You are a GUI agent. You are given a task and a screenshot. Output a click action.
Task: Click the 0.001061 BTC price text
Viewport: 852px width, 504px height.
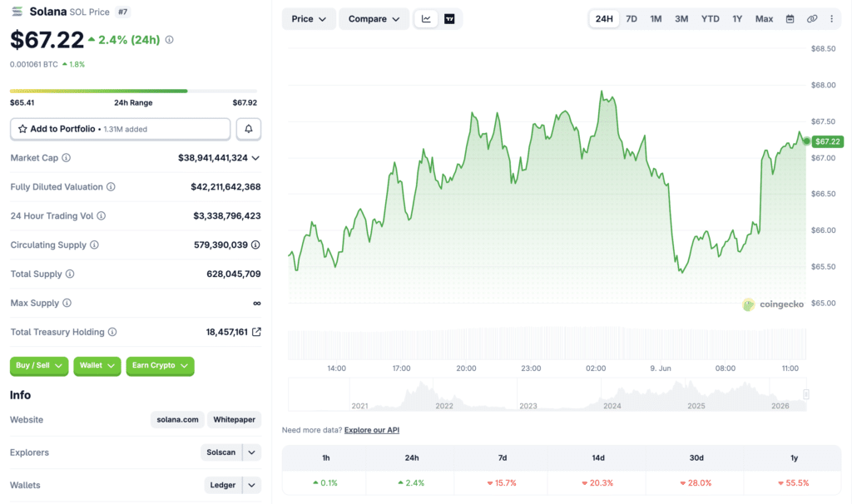pyautogui.click(x=33, y=64)
